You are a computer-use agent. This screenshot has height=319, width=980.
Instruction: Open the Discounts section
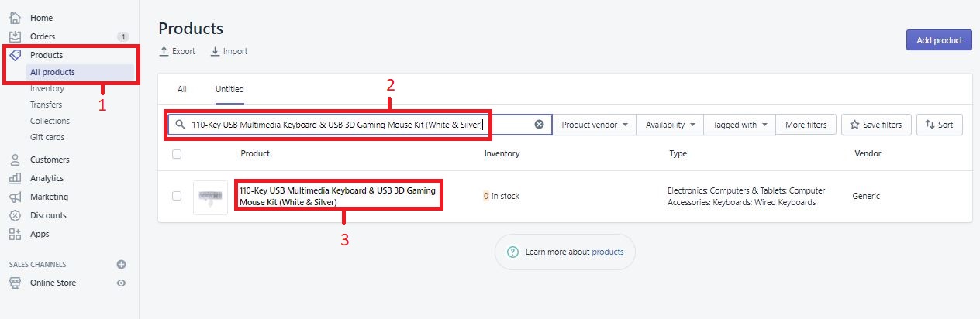coord(48,215)
